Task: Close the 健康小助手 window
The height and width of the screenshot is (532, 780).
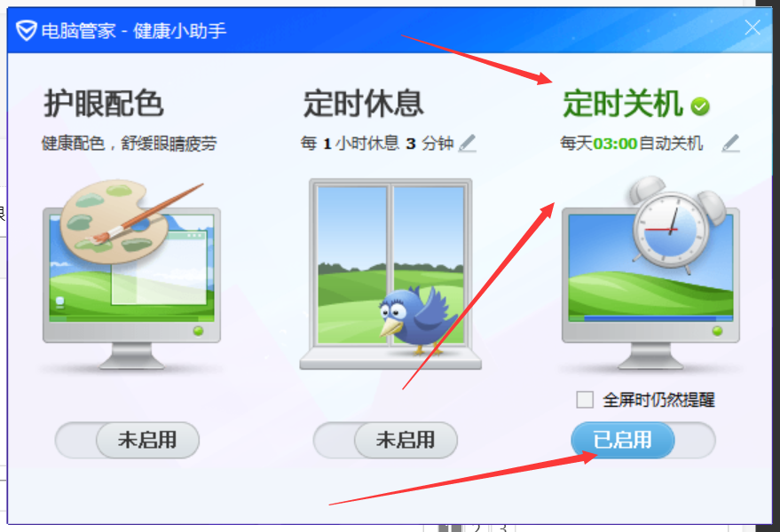Action: pyautogui.click(x=752, y=27)
